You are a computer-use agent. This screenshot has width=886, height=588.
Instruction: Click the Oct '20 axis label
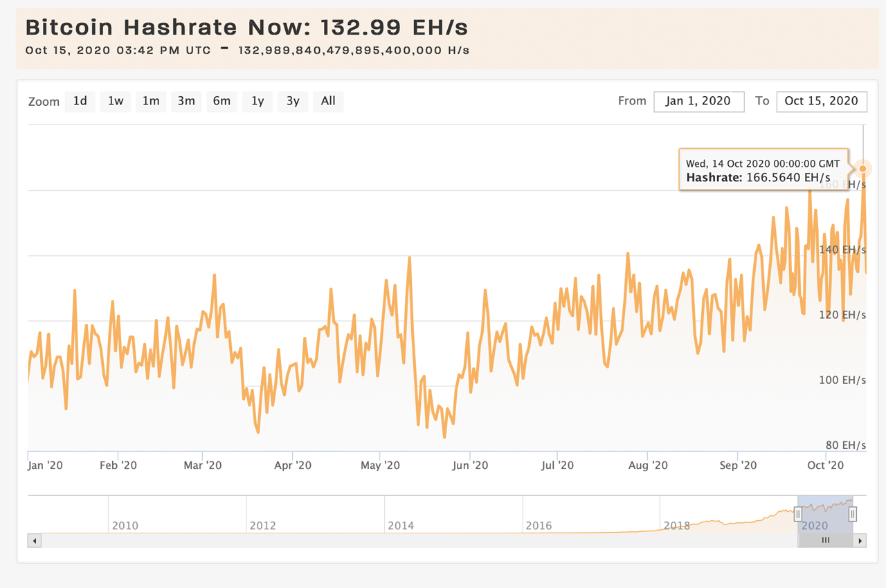(x=826, y=466)
